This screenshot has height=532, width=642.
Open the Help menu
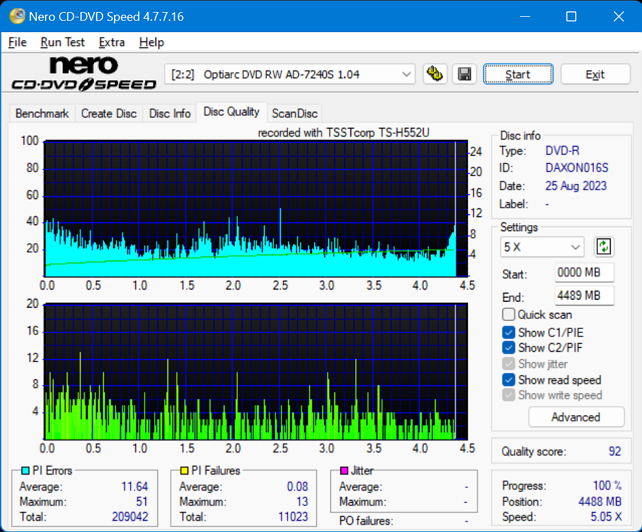(x=151, y=42)
